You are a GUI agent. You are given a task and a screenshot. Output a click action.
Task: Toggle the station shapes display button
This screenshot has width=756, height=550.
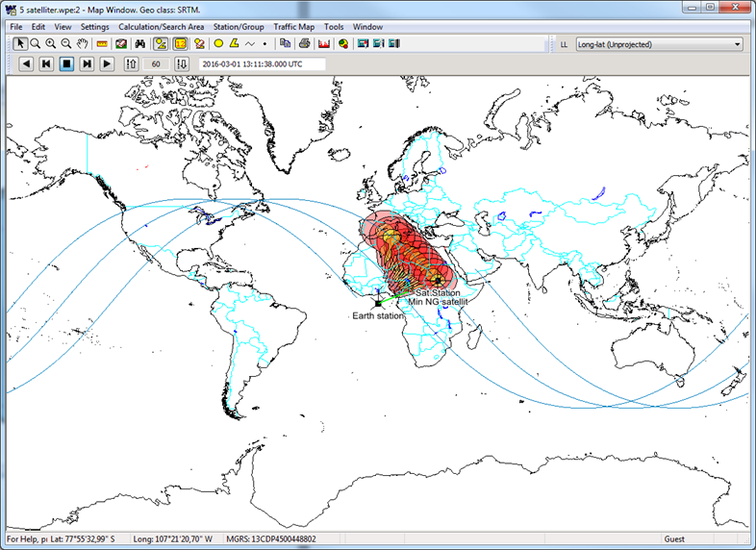pos(161,44)
